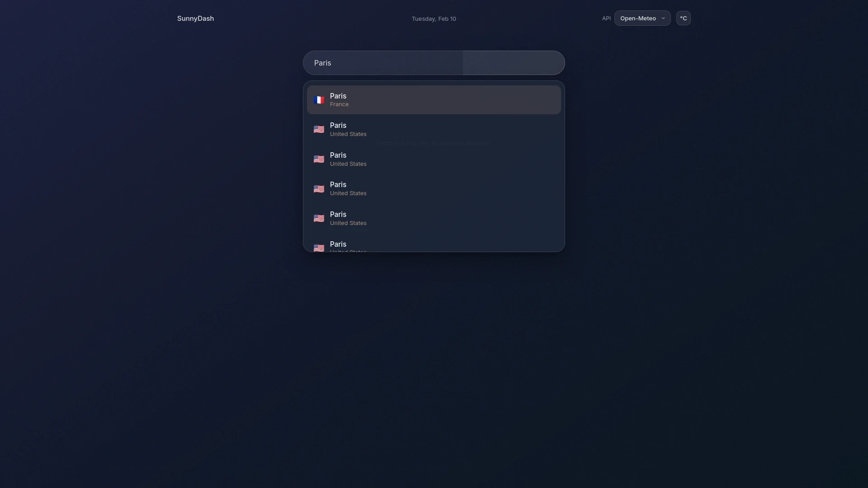Image resolution: width=868 pixels, height=488 pixels.
Task: Click the fourth United States flag icon
Action: (319, 218)
